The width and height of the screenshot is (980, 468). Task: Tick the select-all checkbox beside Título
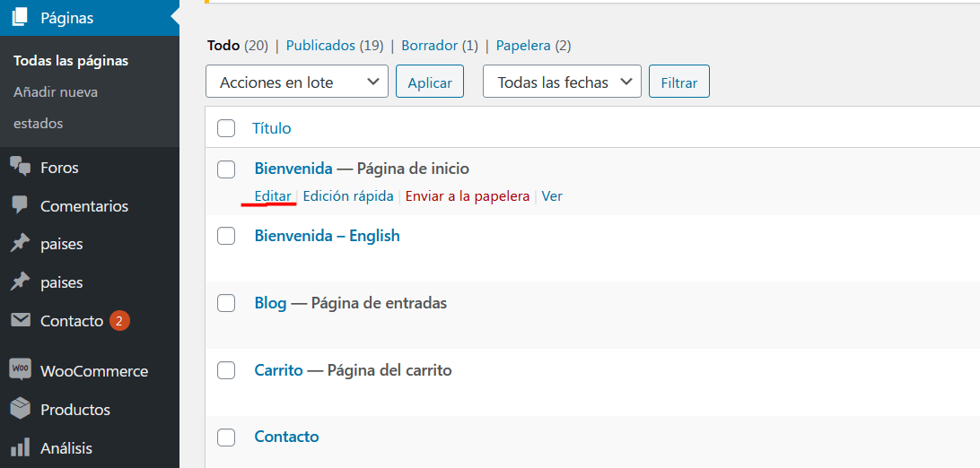pyautogui.click(x=225, y=128)
